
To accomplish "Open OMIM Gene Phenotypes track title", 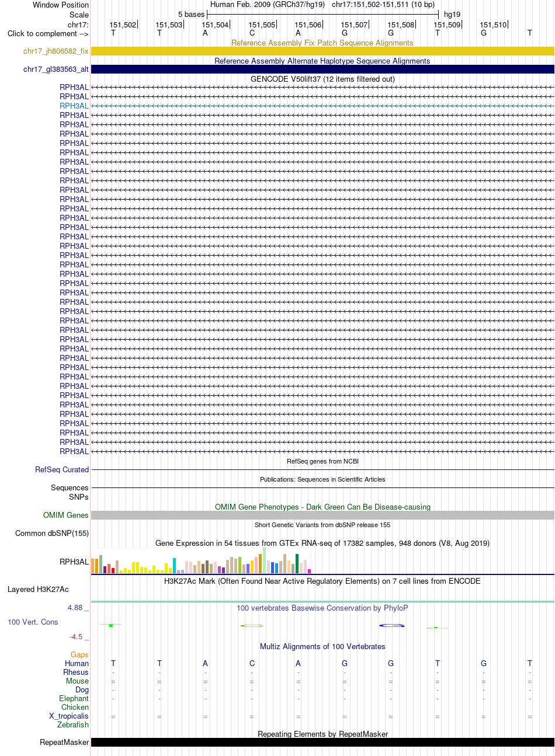I will tap(322, 507).
